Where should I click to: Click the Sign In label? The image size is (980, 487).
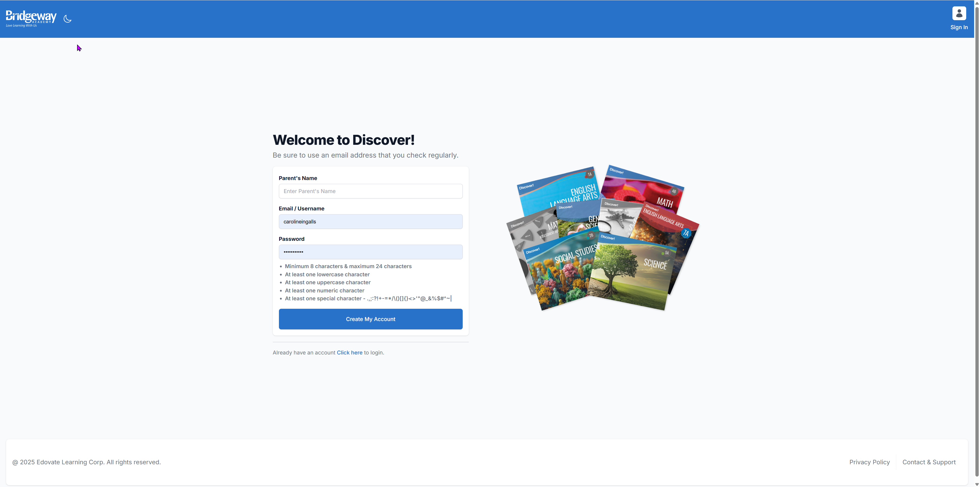[959, 27]
